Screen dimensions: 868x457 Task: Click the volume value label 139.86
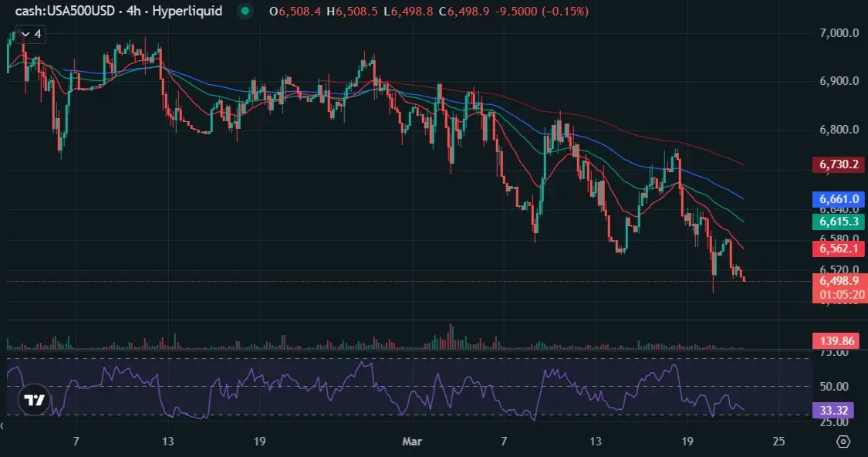click(x=837, y=340)
